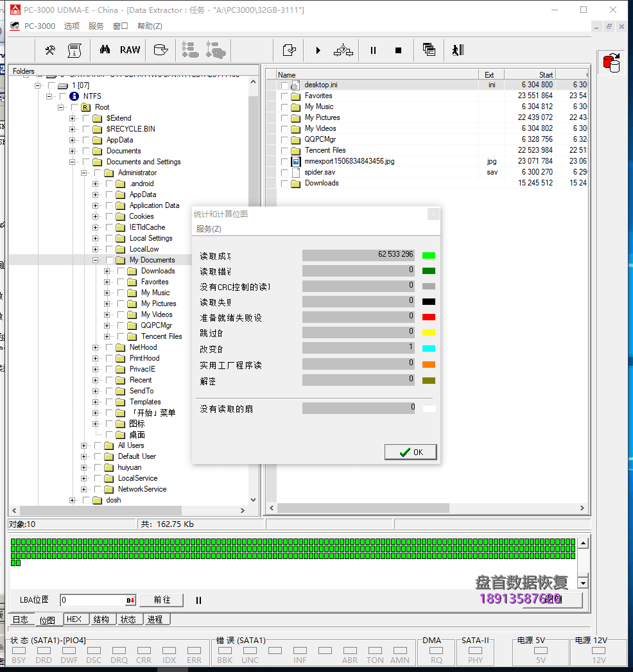
Task: Click the pause toolbar button
Action: pyautogui.click(x=373, y=50)
